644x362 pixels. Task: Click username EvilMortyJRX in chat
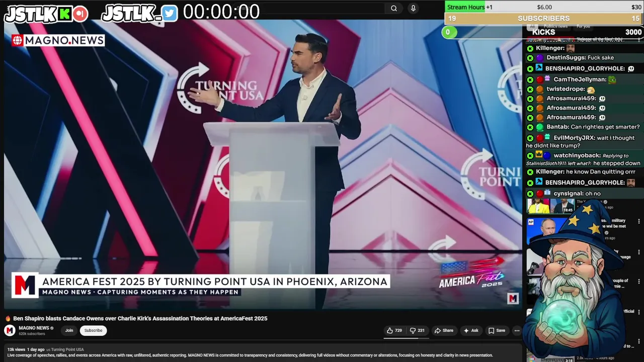[574, 138]
